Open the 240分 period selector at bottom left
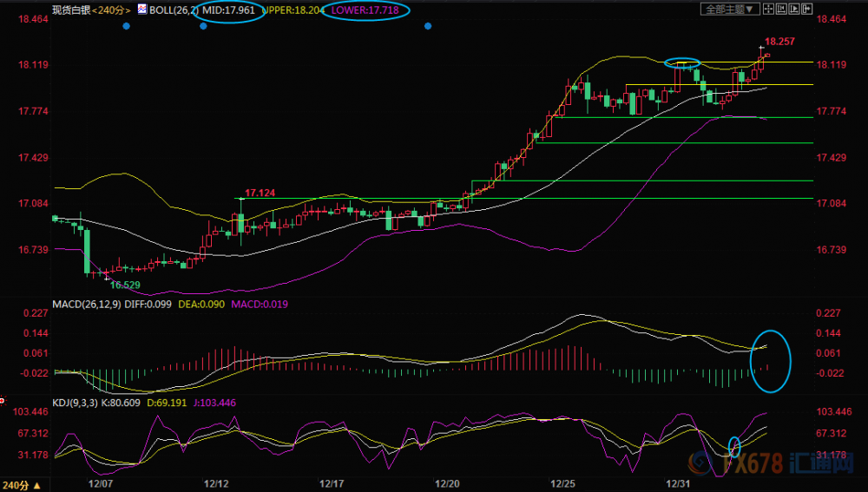 [21, 485]
